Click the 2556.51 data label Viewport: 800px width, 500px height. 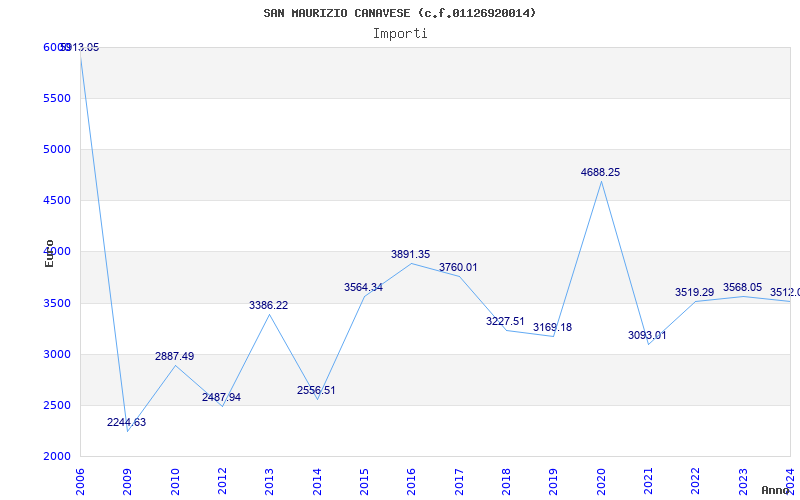pyautogui.click(x=316, y=390)
